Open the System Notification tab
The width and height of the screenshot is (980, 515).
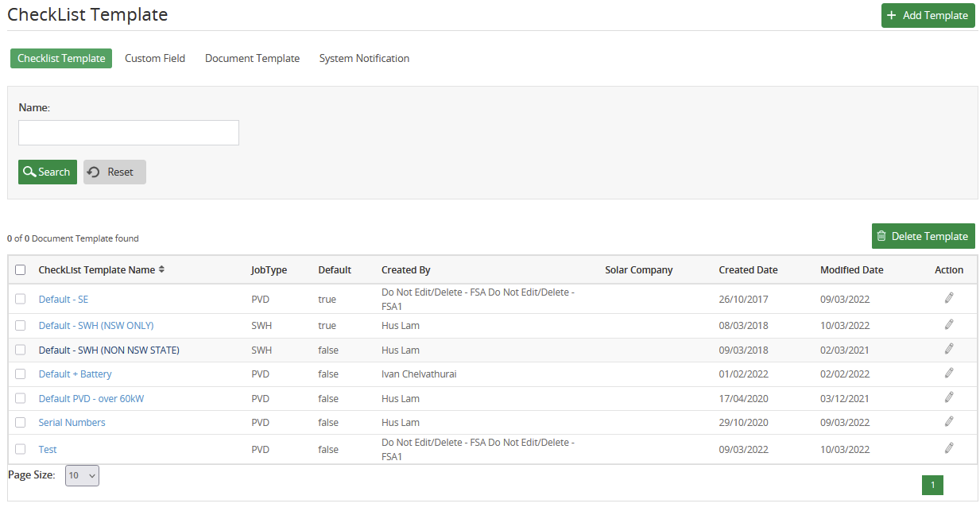364,57
